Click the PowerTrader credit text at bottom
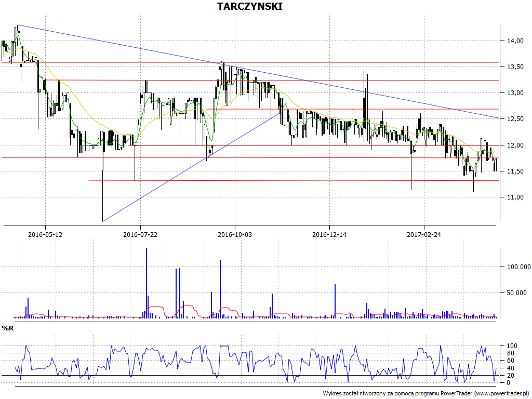532x399 pixels. [427, 394]
